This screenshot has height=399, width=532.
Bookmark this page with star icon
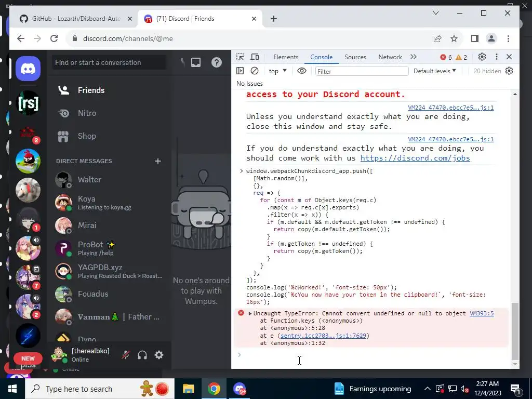454,38
